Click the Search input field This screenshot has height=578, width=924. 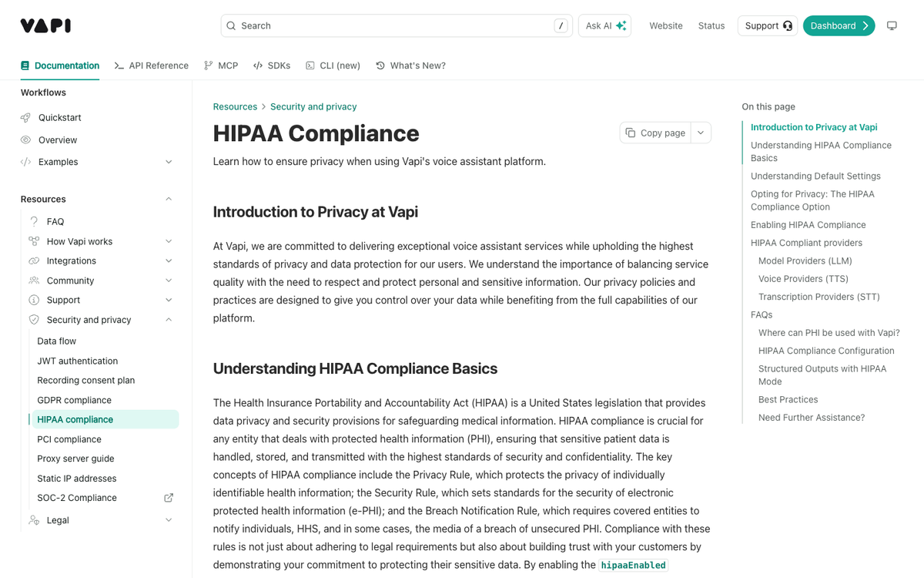click(397, 25)
